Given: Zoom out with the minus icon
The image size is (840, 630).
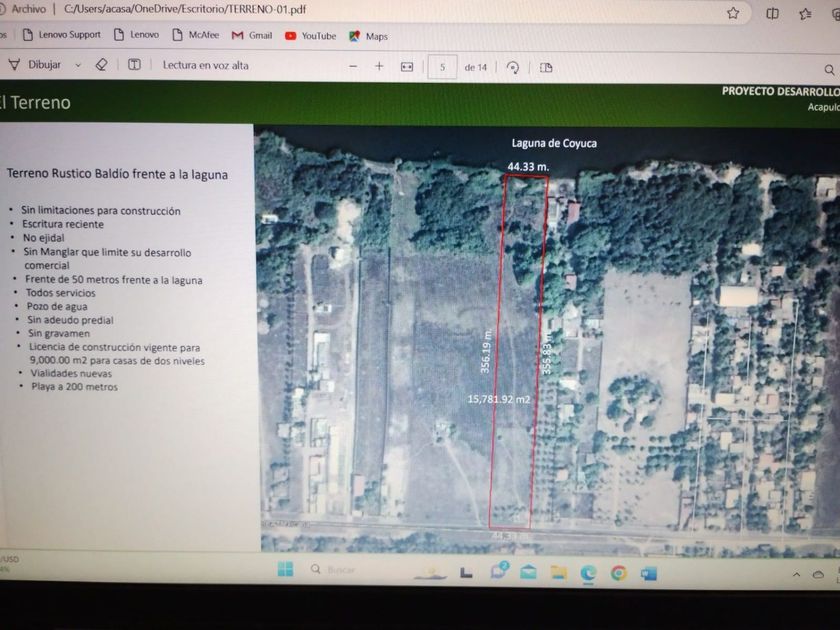Looking at the screenshot, I should tap(351, 66).
